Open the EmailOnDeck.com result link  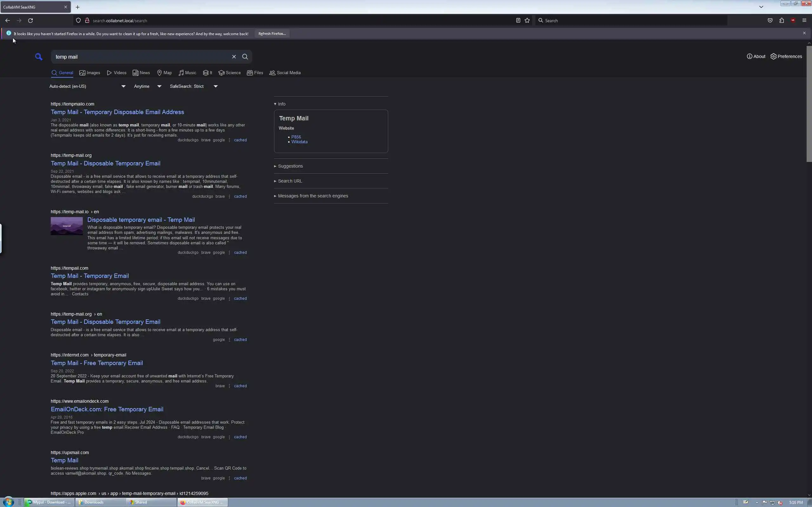[107, 409]
